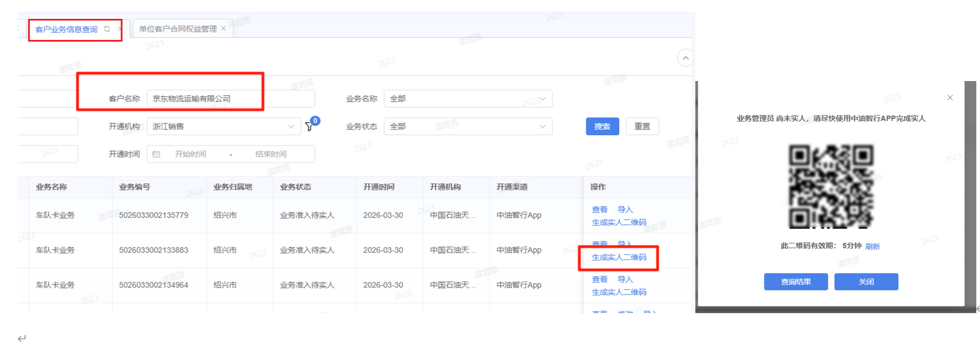Expand the 开通机构 dropdown showing 浙江销售
The height and width of the screenshot is (342, 980).
point(223,126)
